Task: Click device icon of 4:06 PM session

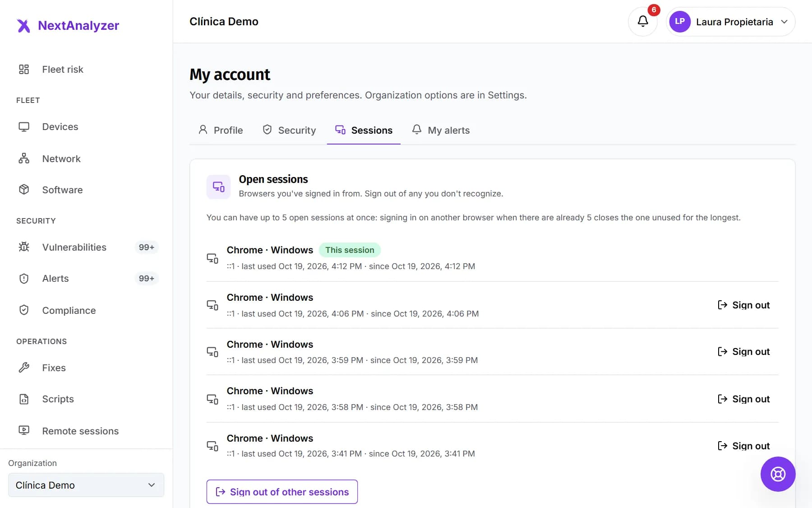Action: point(212,305)
